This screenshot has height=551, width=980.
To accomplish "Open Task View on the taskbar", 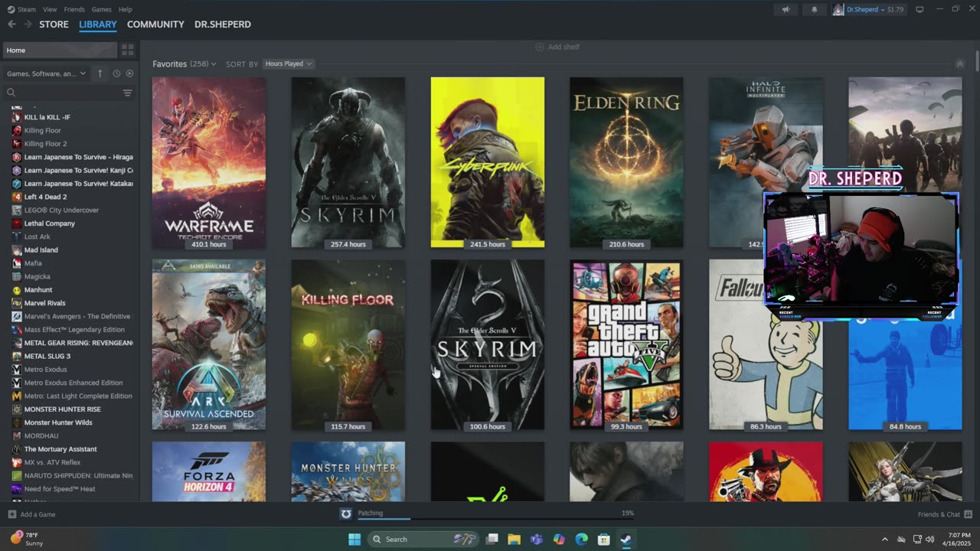I will pyautogui.click(x=492, y=540).
